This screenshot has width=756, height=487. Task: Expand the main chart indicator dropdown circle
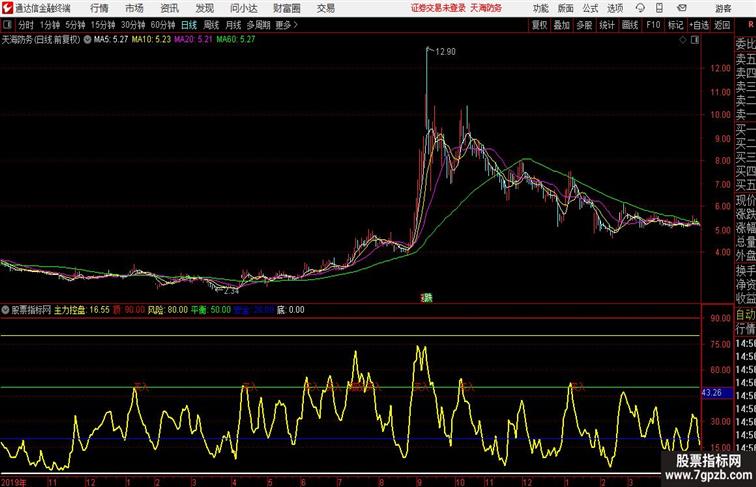tap(87, 40)
